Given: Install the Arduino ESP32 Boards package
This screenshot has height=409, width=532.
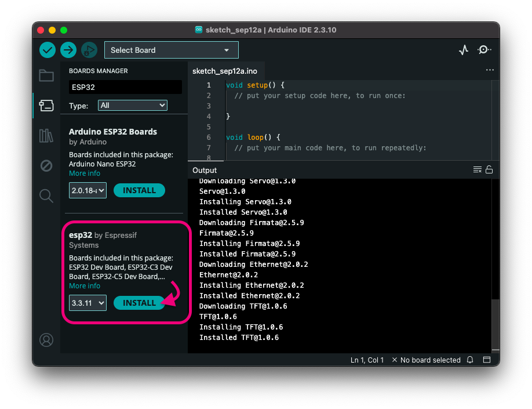Looking at the screenshot, I should (139, 190).
